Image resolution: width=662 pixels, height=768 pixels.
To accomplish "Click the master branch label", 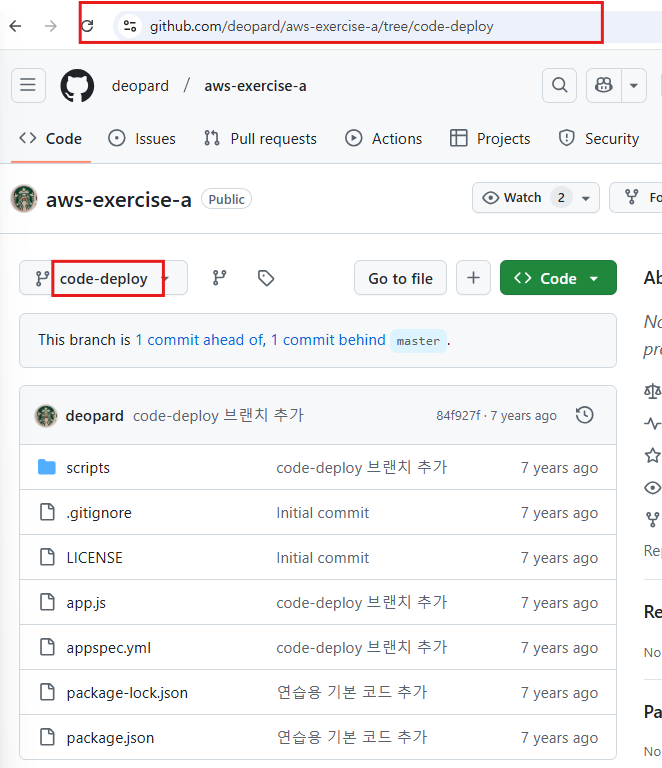I will click(x=418, y=341).
